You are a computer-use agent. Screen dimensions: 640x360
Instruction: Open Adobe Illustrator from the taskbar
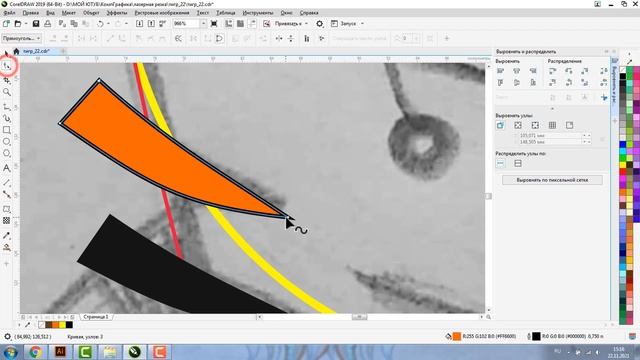tap(60, 351)
